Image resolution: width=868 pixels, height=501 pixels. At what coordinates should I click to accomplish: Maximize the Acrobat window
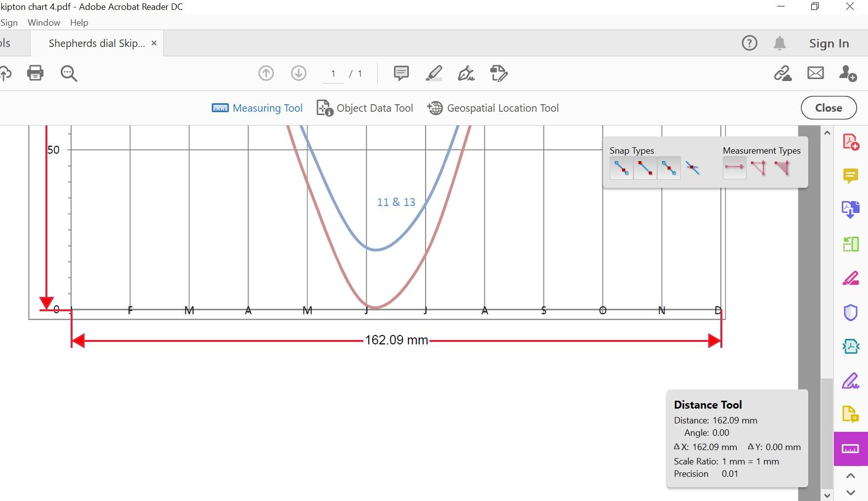[x=815, y=6]
